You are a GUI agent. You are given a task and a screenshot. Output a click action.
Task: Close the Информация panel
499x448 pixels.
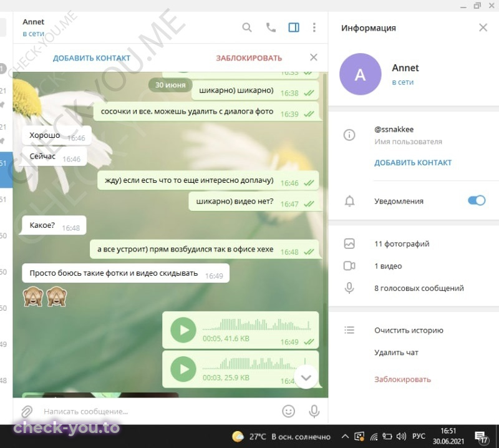pos(483,27)
